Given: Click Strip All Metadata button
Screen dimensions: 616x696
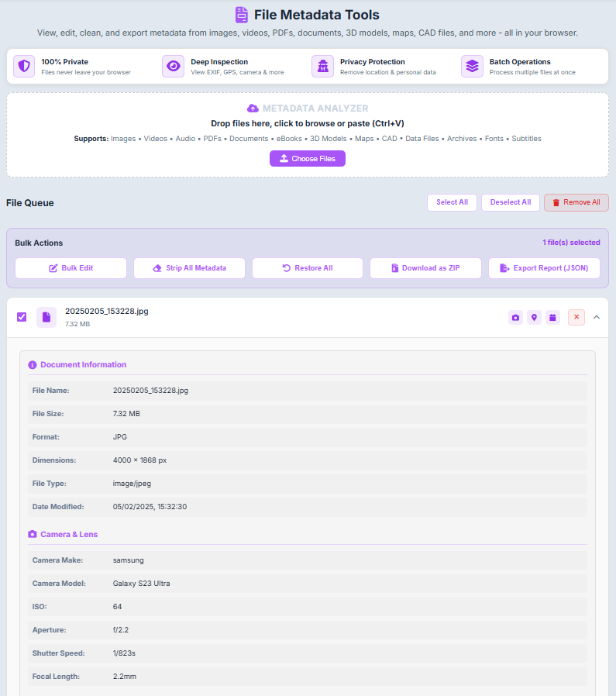Looking at the screenshot, I should coord(190,268).
